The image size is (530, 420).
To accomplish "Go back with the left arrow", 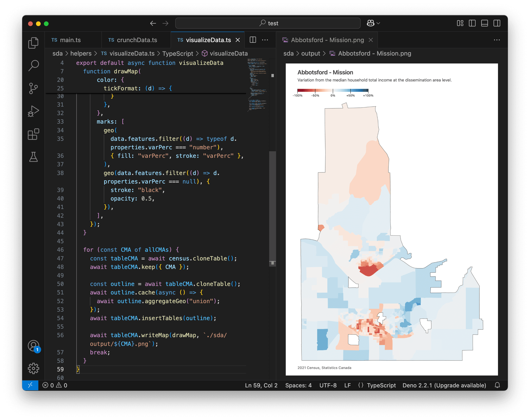I will [x=153, y=23].
